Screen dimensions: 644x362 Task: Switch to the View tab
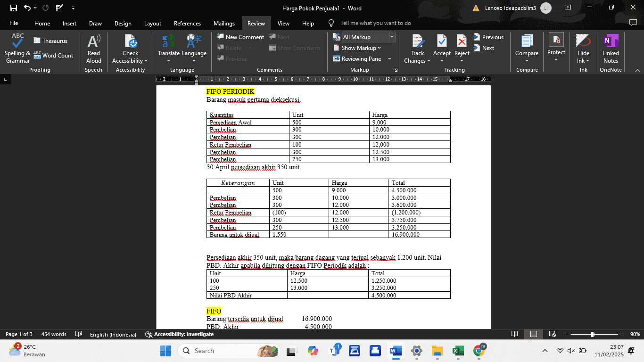point(283,23)
